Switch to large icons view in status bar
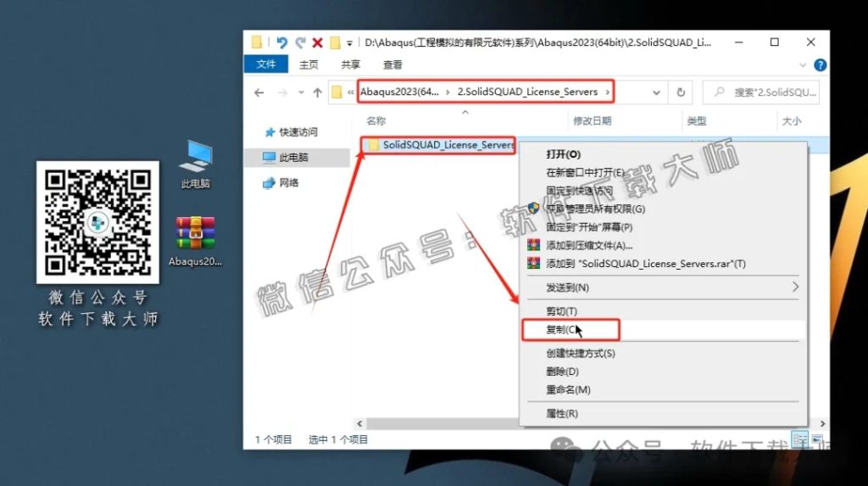The height and width of the screenshot is (486, 868). [818, 439]
